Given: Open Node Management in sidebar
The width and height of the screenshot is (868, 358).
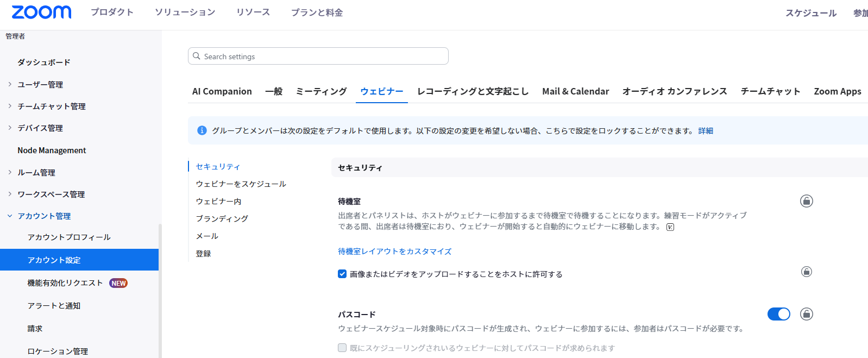Looking at the screenshot, I should click(x=52, y=150).
